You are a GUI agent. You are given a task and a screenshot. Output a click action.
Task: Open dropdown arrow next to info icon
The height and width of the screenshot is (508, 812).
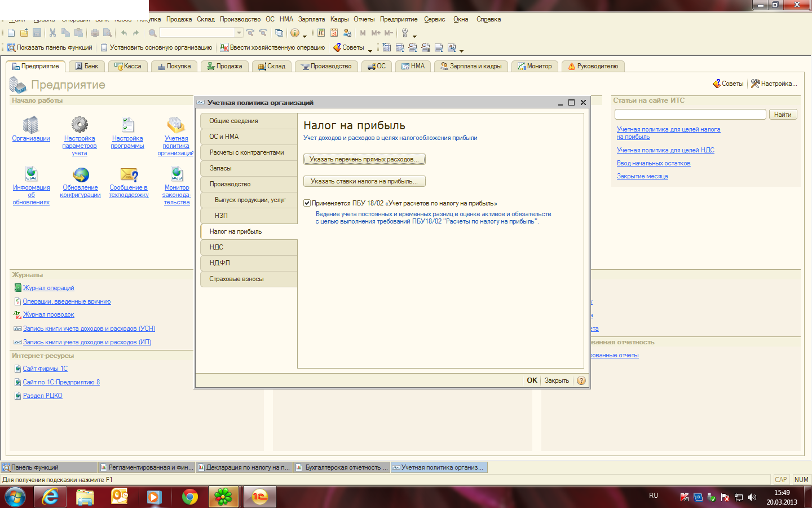pyautogui.click(x=305, y=36)
